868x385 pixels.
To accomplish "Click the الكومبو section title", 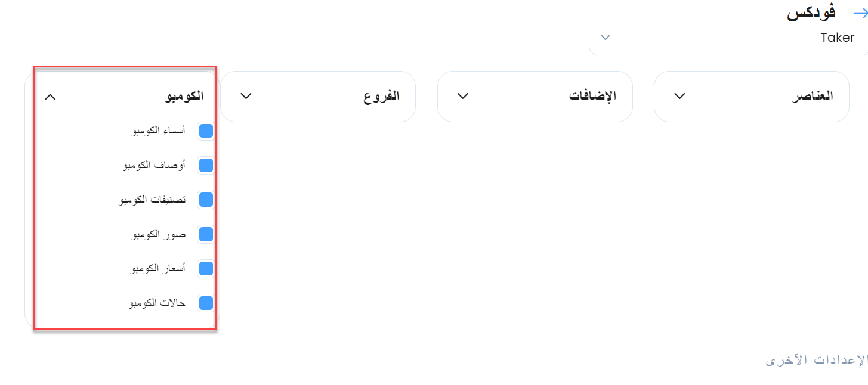I will pos(184,96).
